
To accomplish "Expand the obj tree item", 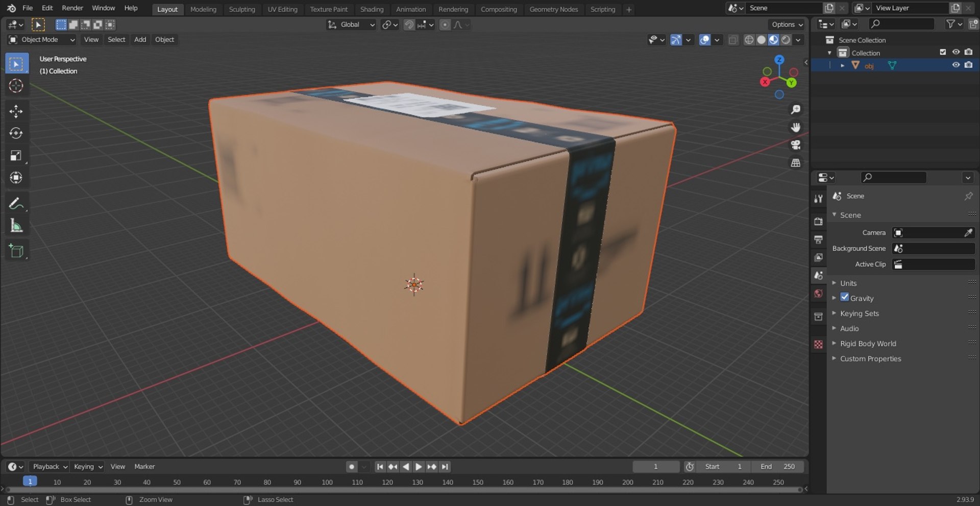I will 842,65.
